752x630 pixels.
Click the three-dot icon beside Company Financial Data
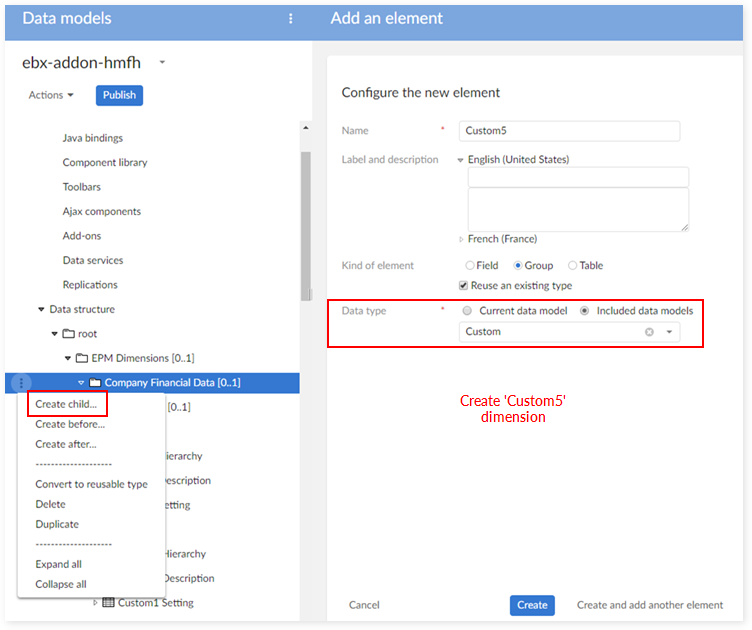point(22,382)
